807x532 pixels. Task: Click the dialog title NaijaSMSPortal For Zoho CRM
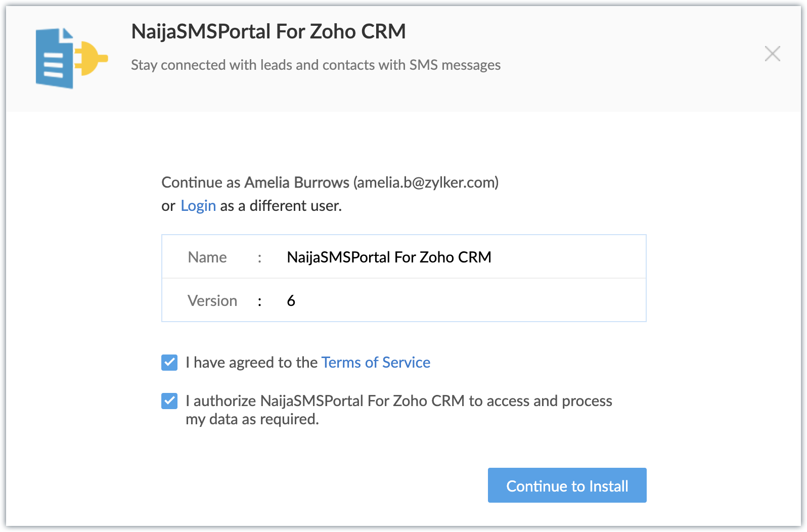[268, 31]
